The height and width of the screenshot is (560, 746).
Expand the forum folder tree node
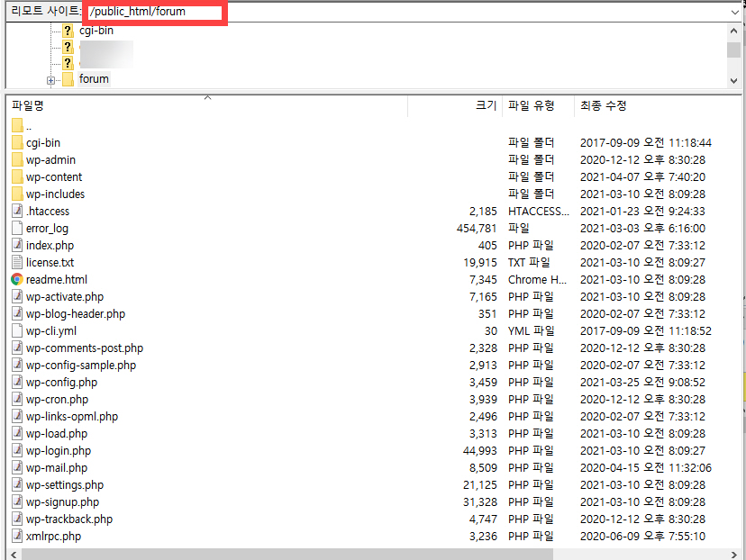(x=50, y=80)
